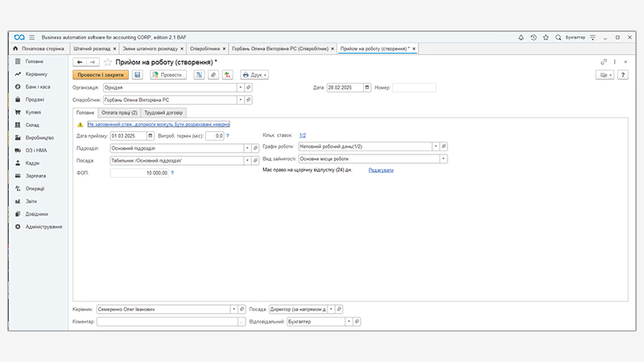Click the favorites star beside the document title
This screenshot has width=644, height=362.
tap(107, 62)
